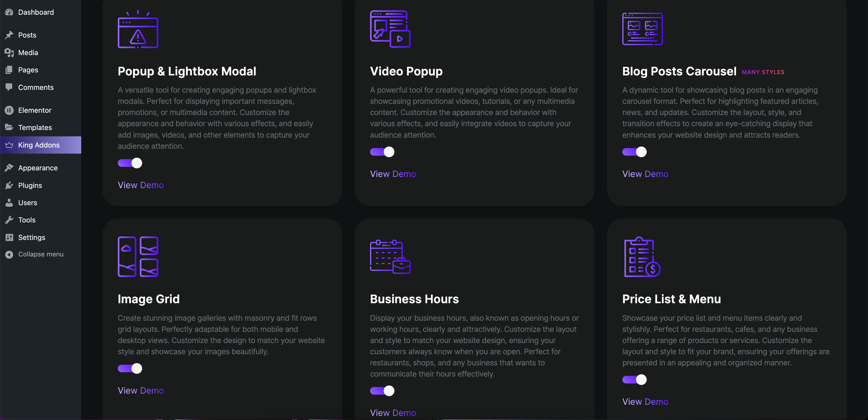Open the Dashboard menu item

click(40, 12)
